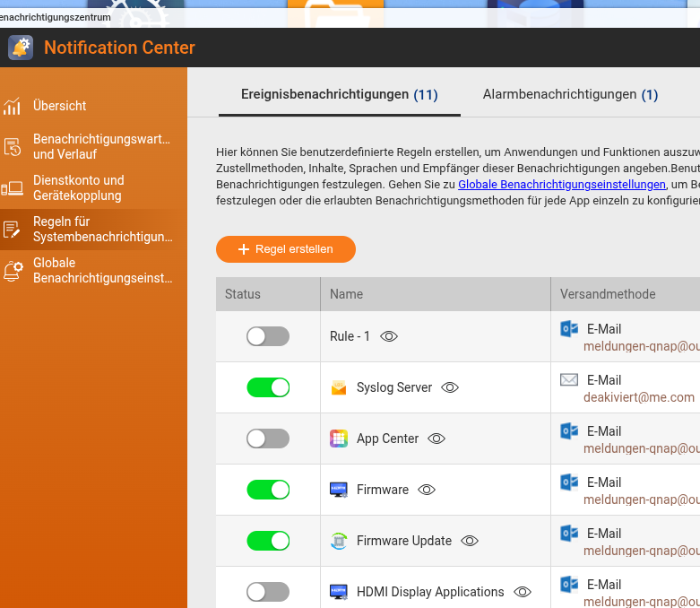Click the Notification Center bell logo
This screenshot has width=700, height=608.
[x=21, y=48]
